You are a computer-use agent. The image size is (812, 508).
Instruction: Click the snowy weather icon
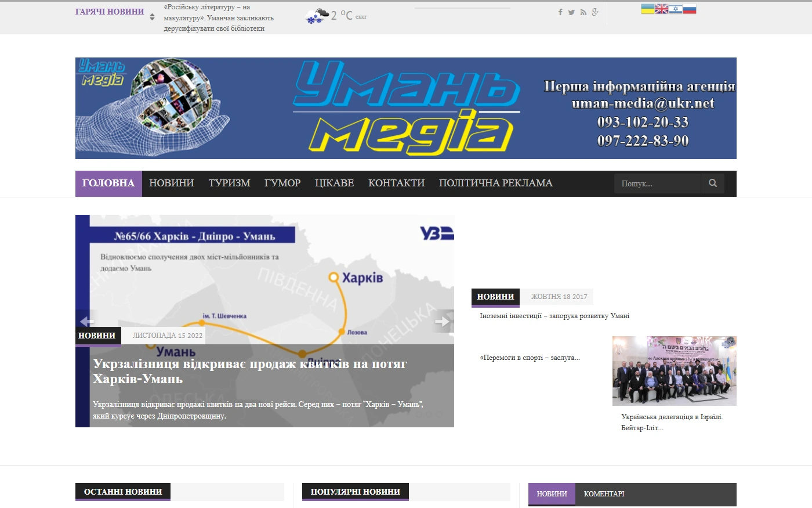click(317, 16)
